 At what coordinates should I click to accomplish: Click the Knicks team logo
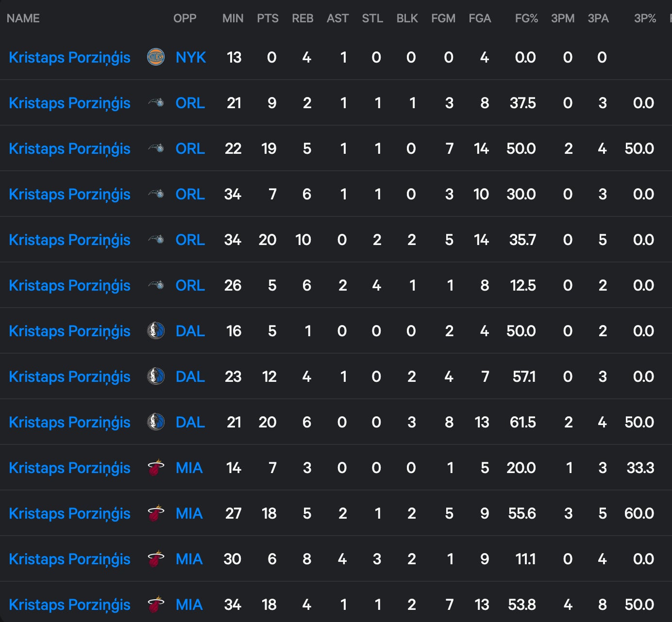tap(156, 57)
